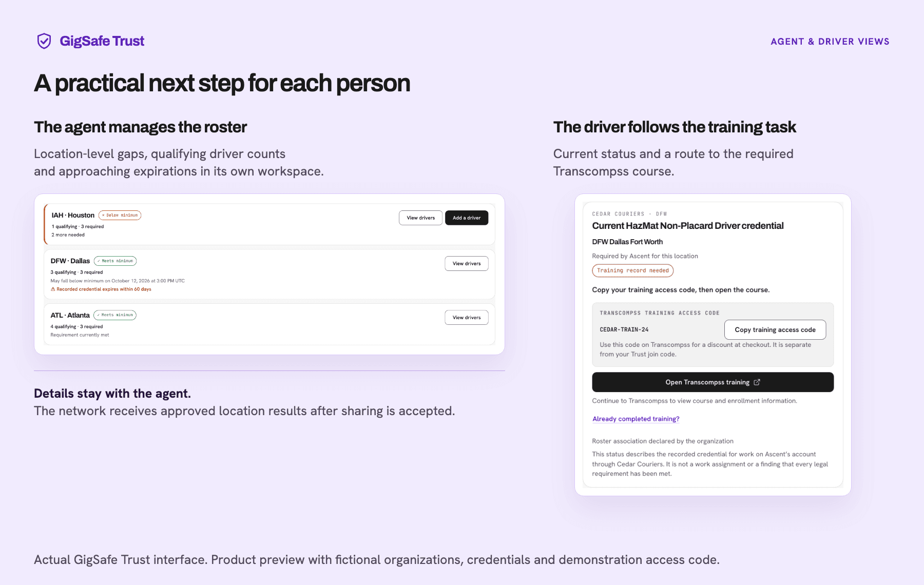Follow the Already completed training? link
The height and width of the screenshot is (585, 924).
click(x=636, y=419)
